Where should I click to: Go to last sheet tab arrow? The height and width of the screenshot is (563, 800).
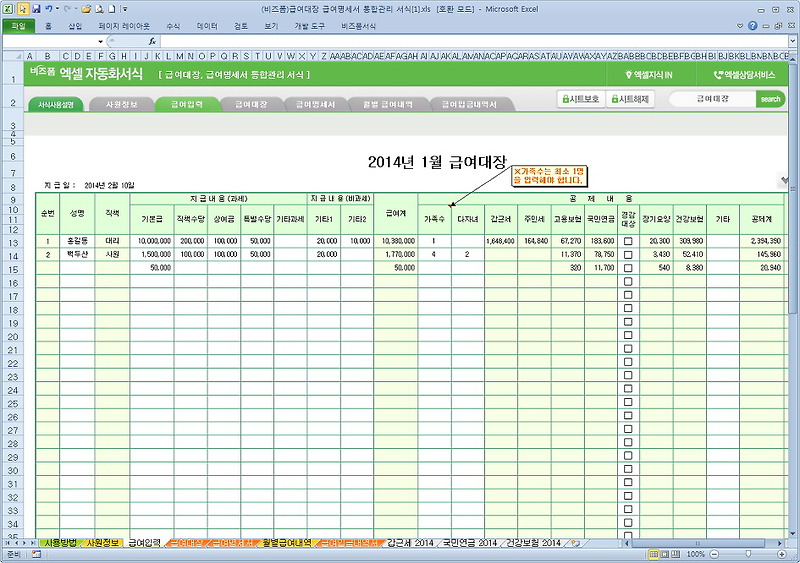coord(33,543)
